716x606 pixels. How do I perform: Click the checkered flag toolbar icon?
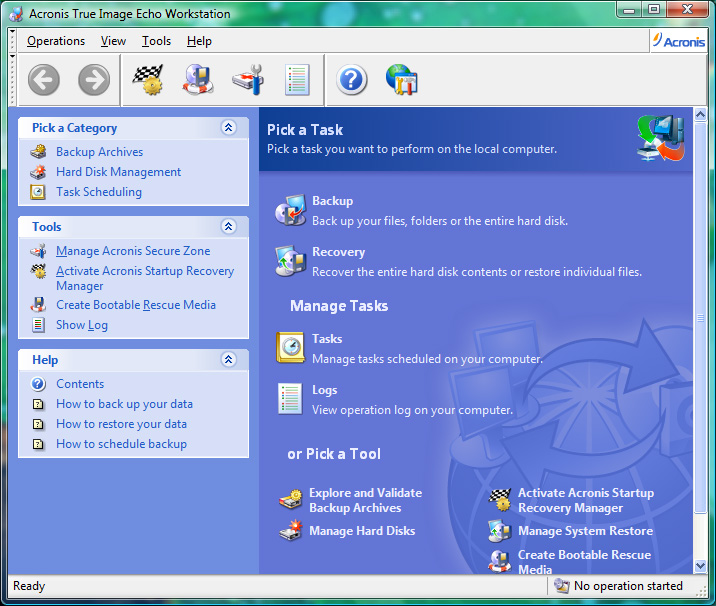(x=148, y=80)
